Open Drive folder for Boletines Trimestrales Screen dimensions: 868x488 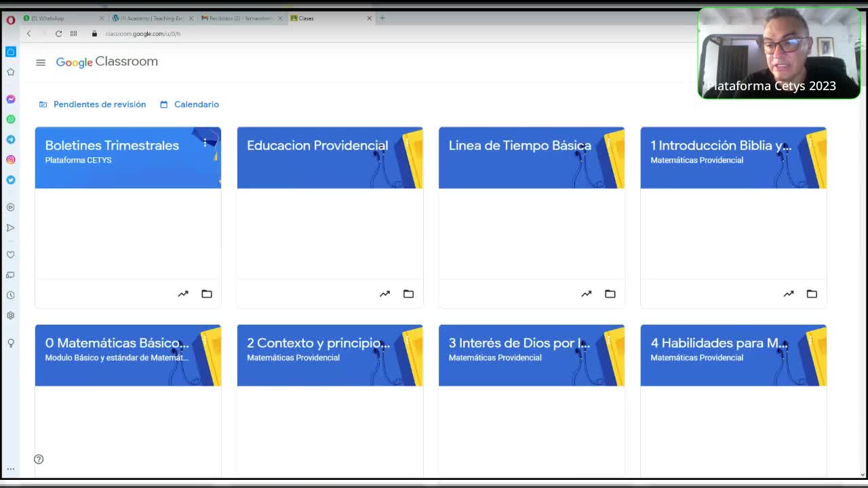207,293
